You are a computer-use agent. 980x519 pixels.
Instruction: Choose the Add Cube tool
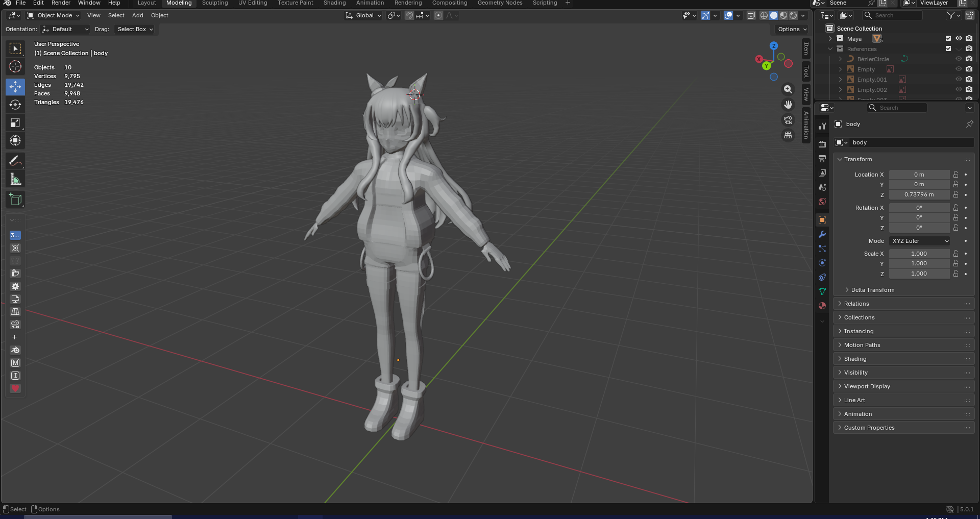[x=15, y=200]
